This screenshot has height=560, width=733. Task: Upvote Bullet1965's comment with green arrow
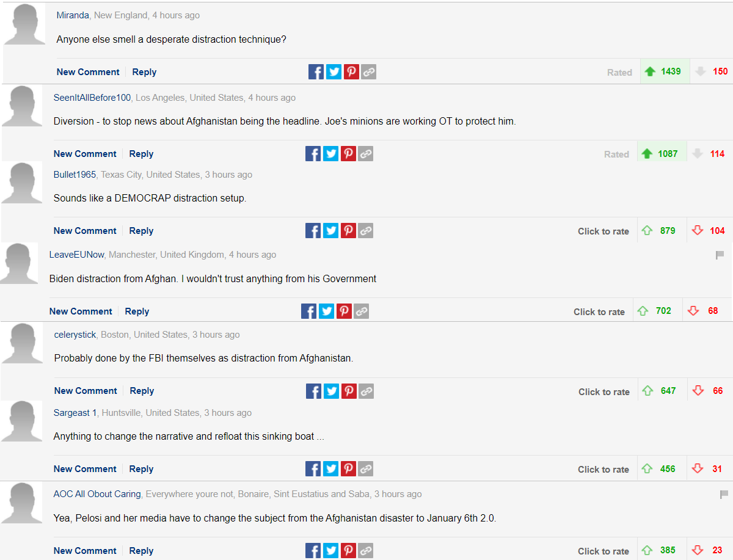(x=647, y=231)
